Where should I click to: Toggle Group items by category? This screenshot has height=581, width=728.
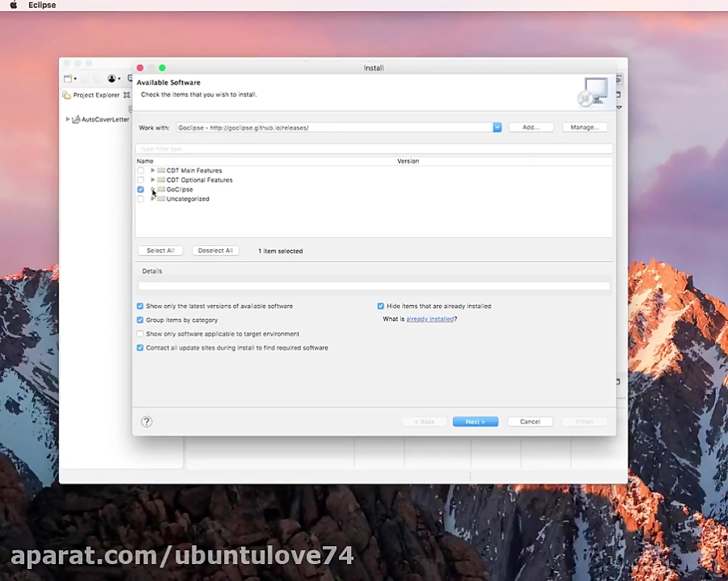point(140,320)
